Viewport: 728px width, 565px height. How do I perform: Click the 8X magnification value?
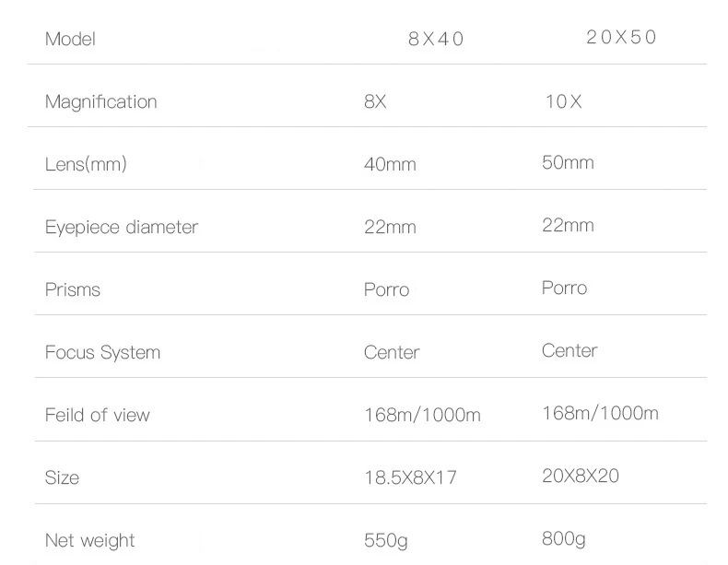coord(375,101)
